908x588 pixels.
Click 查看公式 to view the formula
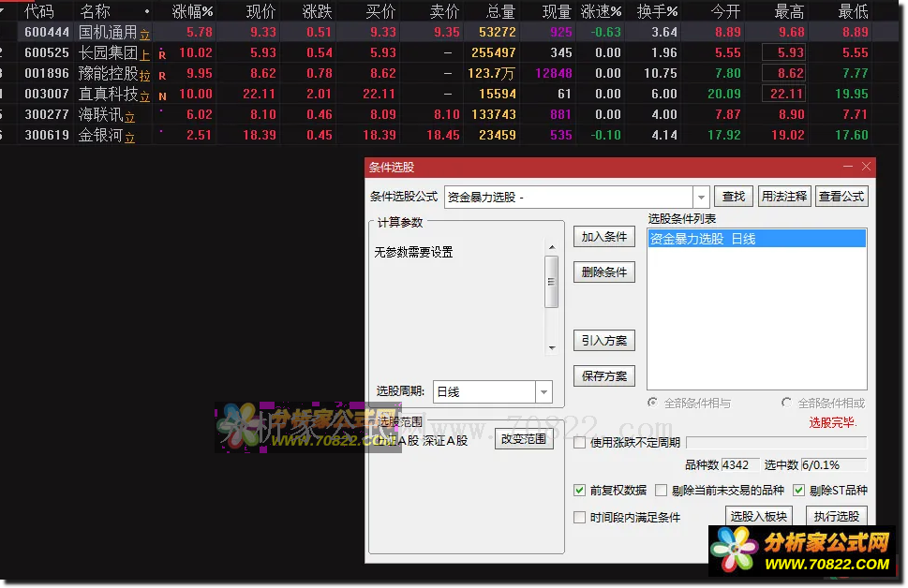841,197
